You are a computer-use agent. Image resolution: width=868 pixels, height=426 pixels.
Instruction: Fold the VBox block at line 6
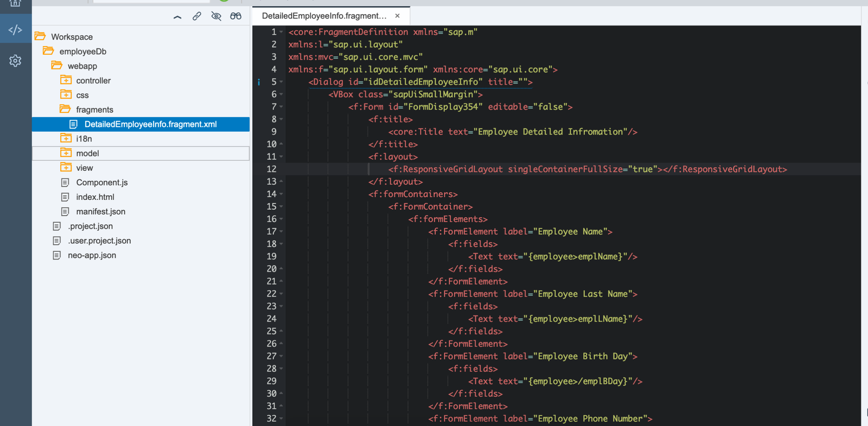coord(281,95)
